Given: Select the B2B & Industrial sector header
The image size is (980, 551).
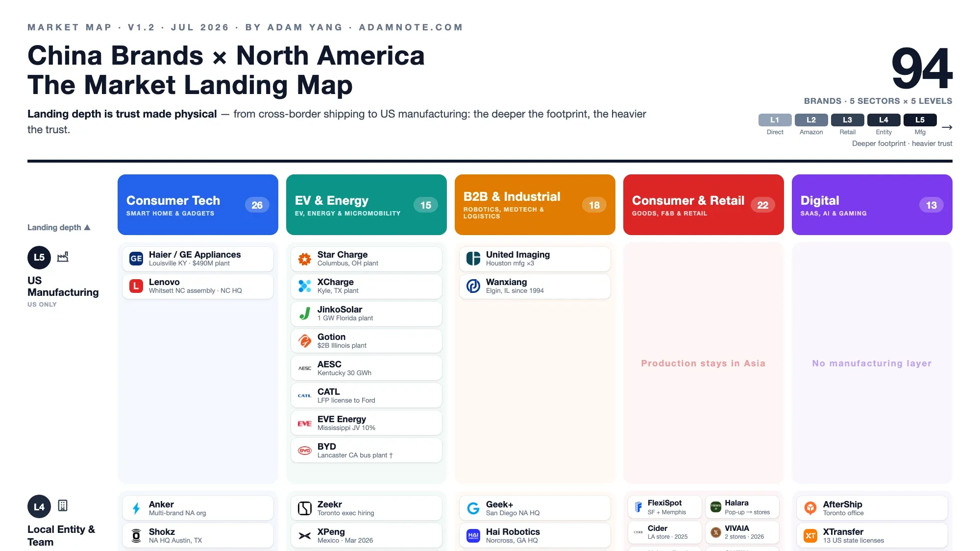Looking at the screenshot, I should tap(535, 205).
